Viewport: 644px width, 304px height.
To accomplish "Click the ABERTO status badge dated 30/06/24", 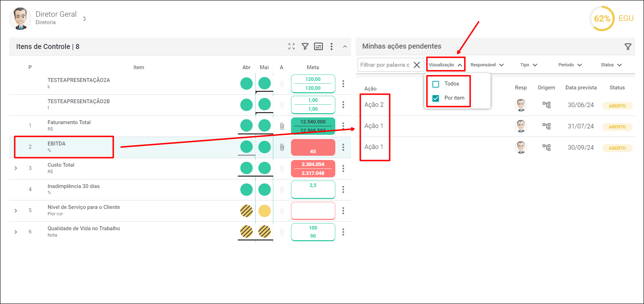I will click(617, 106).
